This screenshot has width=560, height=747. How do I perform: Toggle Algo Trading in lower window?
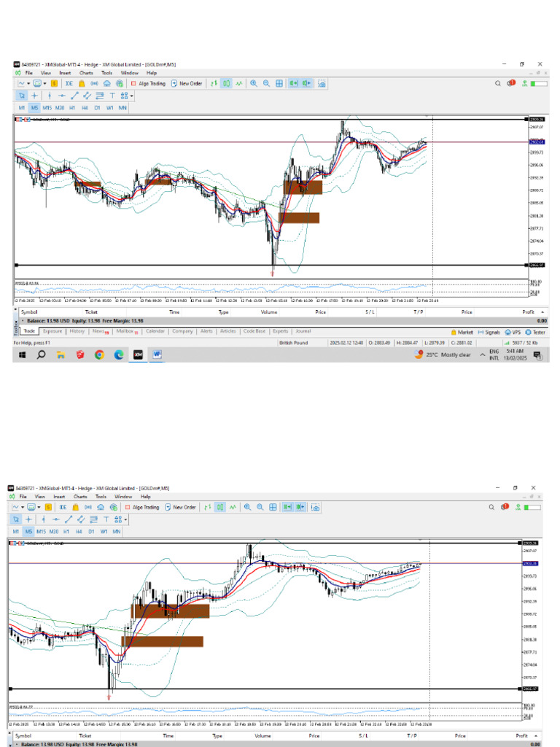[x=142, y=507]
